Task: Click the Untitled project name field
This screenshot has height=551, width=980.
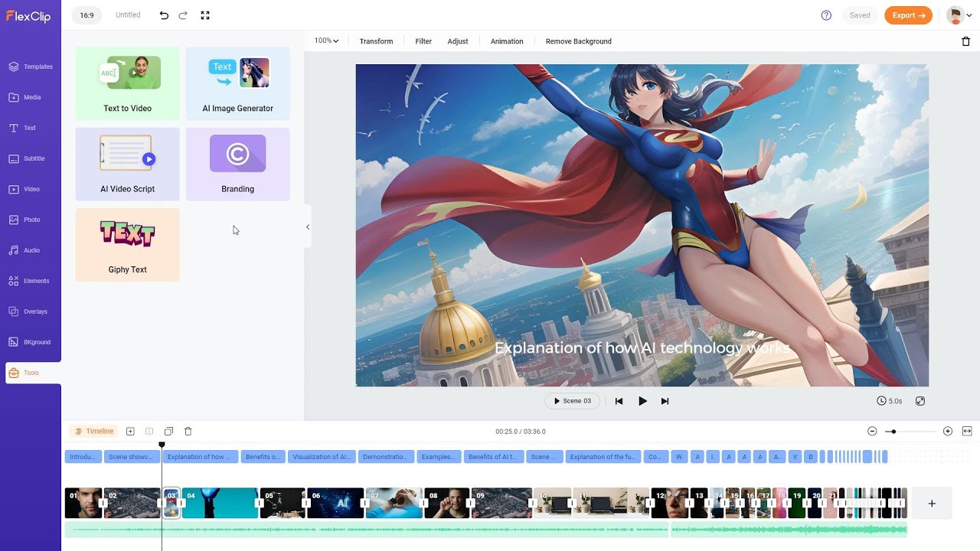Action: pos(128,15)
